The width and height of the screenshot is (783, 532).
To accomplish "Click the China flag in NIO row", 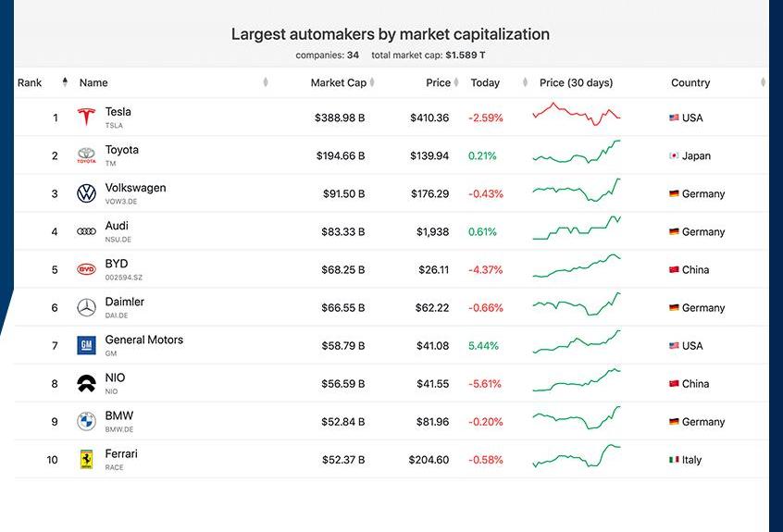I will point(674,384).
